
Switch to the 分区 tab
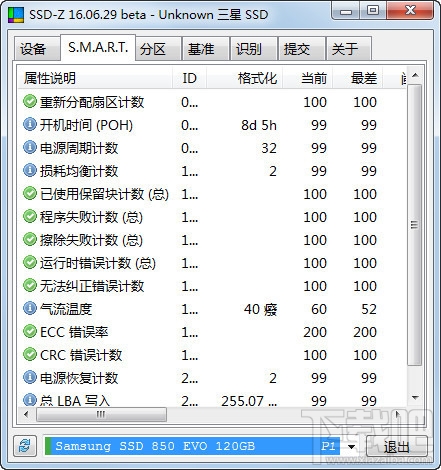(x=158, y=49)
